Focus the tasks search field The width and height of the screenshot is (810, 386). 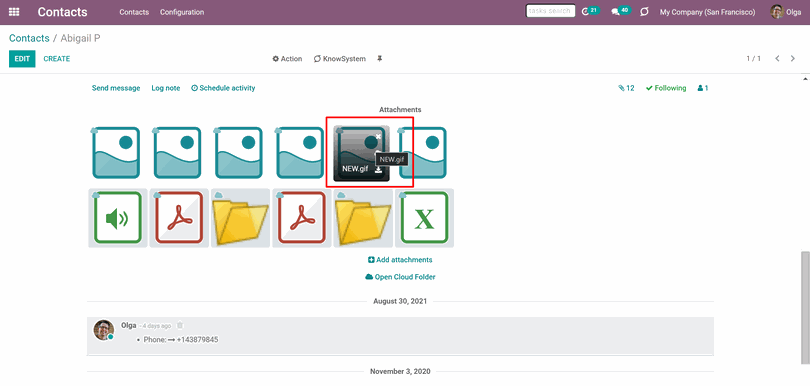[x=551, y=11]
